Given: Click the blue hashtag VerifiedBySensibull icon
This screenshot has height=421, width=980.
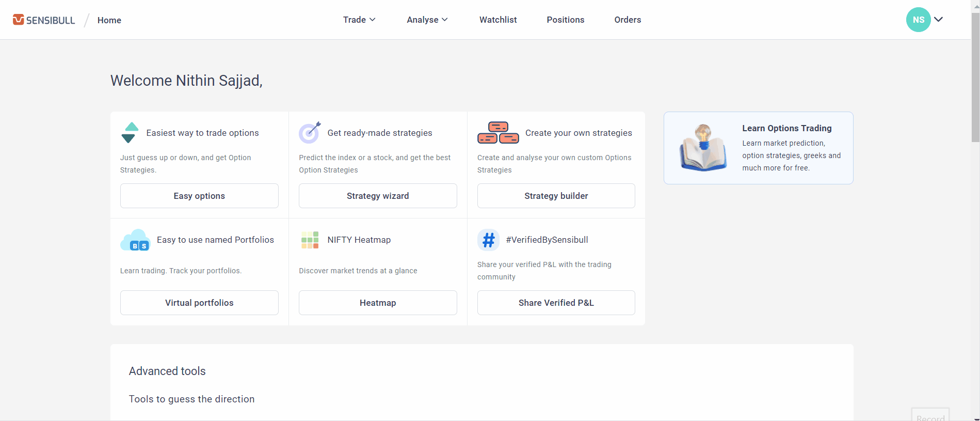Looking at the screenshot, I should (x=488, y=240).
